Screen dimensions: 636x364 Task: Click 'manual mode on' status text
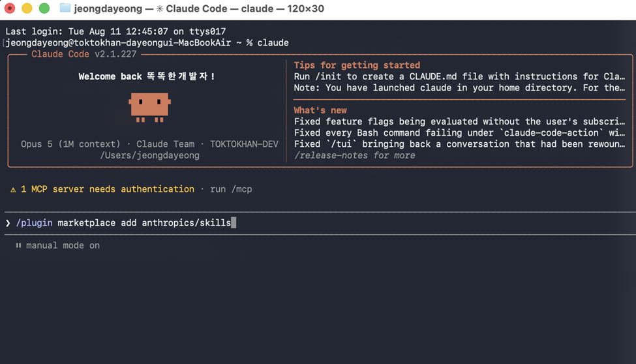(63, 245)
